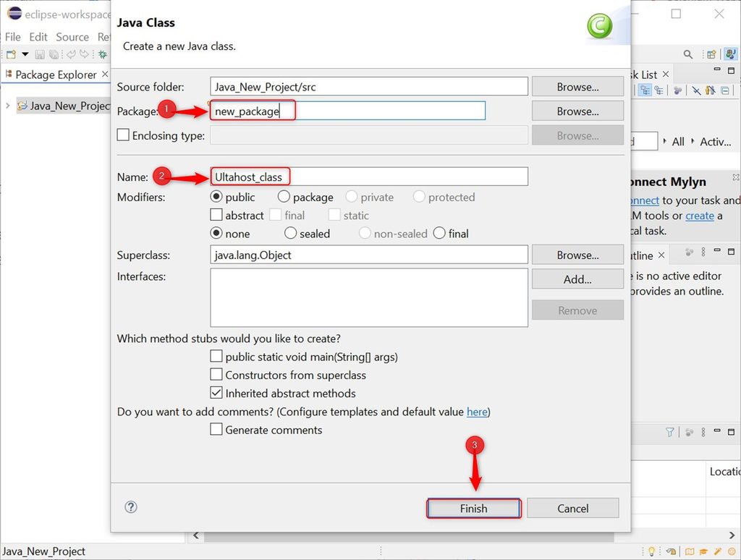
Task: Click the Task List collapse all icon
Action: click(x=725, y=90)
